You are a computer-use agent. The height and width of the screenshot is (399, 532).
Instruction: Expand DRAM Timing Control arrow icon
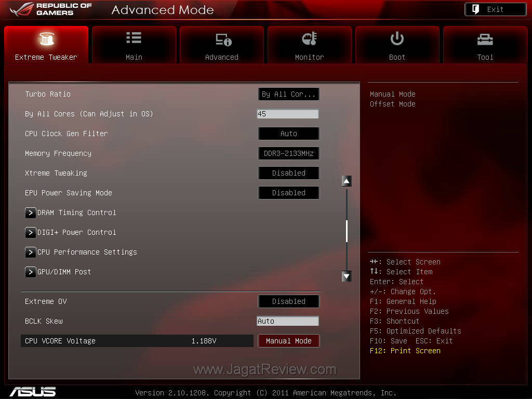(31, 212)
